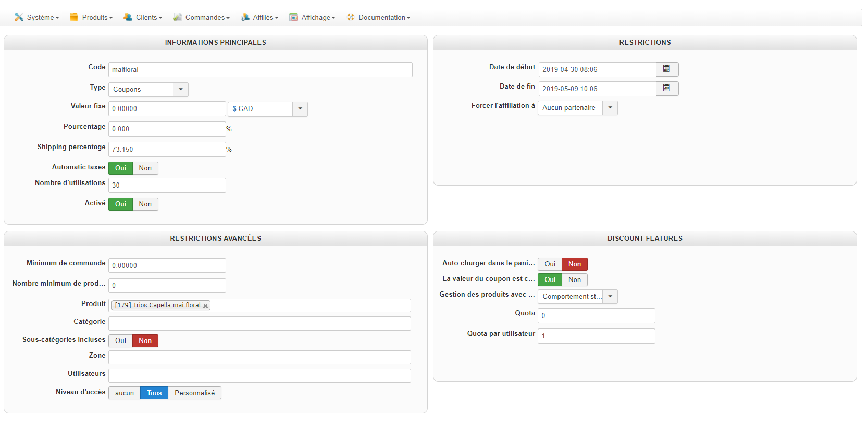Click the Système tools icon
868x427 pixels.
pos(19,17)
